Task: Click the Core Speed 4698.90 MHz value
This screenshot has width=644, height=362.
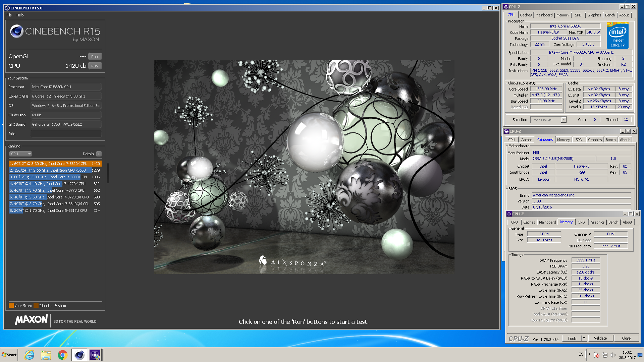Action: tap(546, 89)
